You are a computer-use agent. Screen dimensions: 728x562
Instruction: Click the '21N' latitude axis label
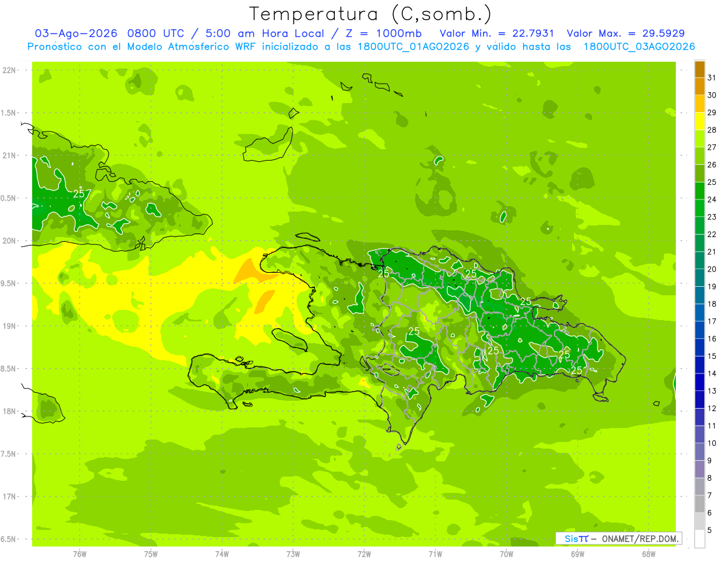point(9,155)
